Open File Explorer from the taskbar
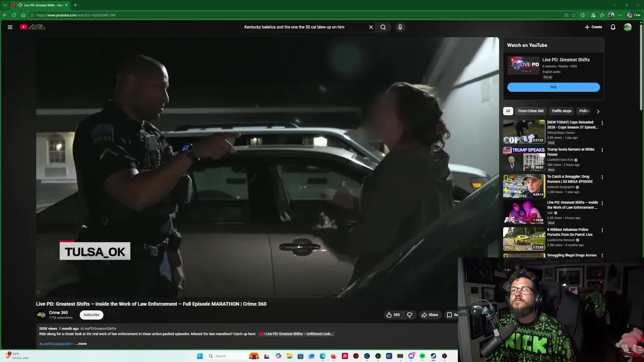 [289, 356]
